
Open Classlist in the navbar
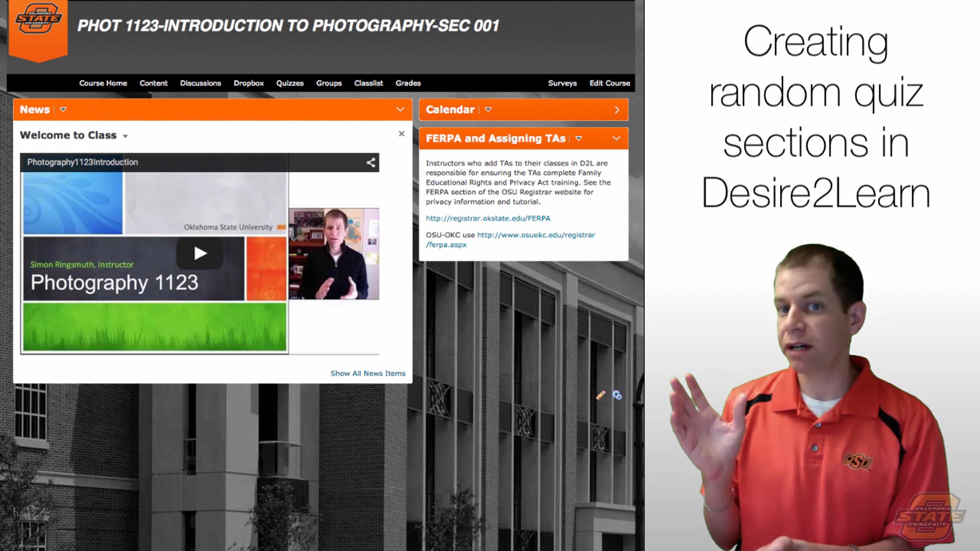coord(368,83)
